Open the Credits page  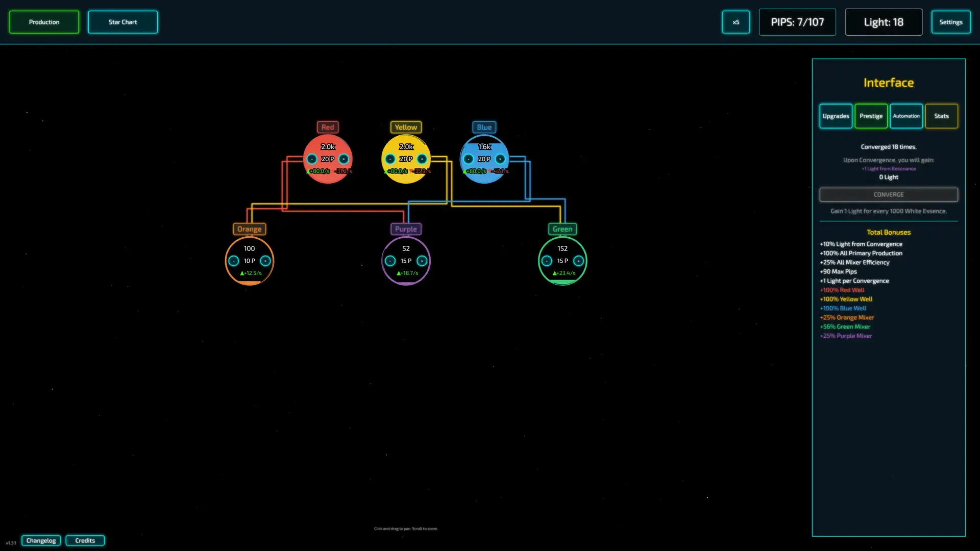[85, 541]
